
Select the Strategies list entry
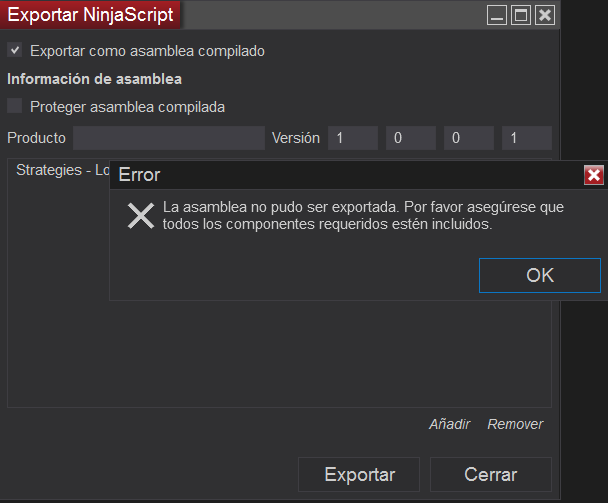(63, 170)
